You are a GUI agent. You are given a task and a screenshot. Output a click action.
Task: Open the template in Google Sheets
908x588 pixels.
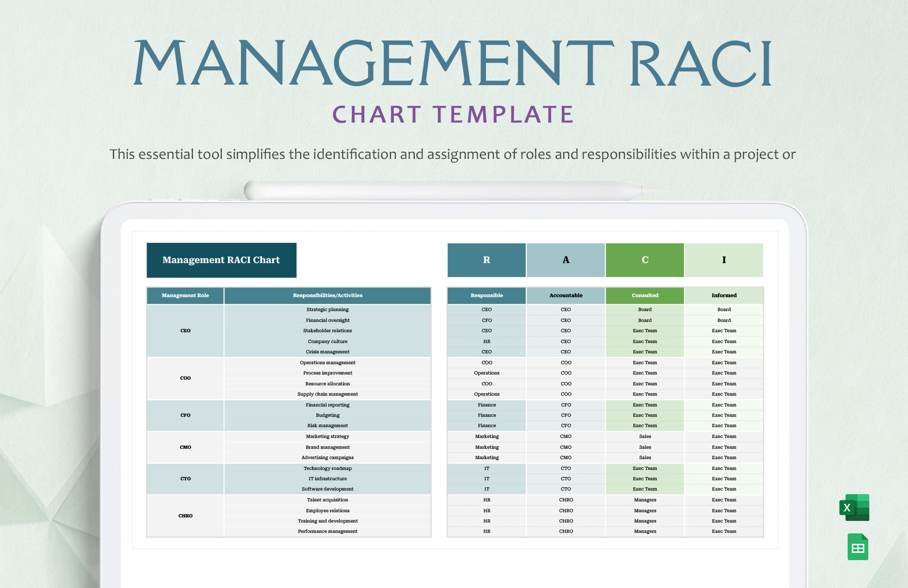tap(857, 547)
